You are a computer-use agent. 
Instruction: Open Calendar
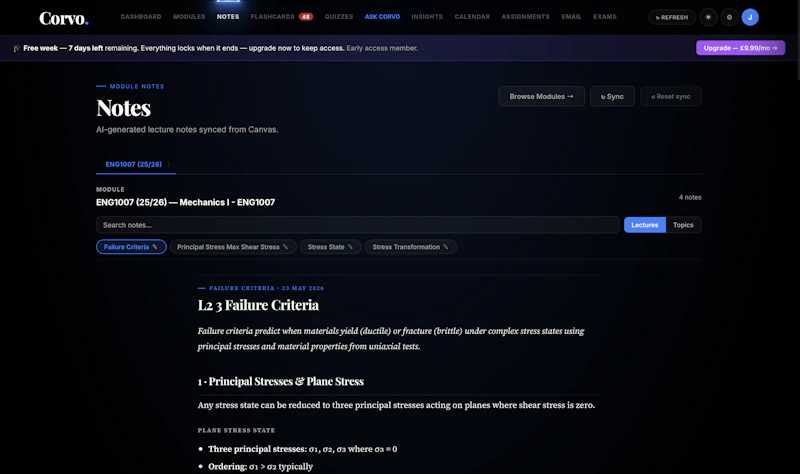click(x=472, y=17)
